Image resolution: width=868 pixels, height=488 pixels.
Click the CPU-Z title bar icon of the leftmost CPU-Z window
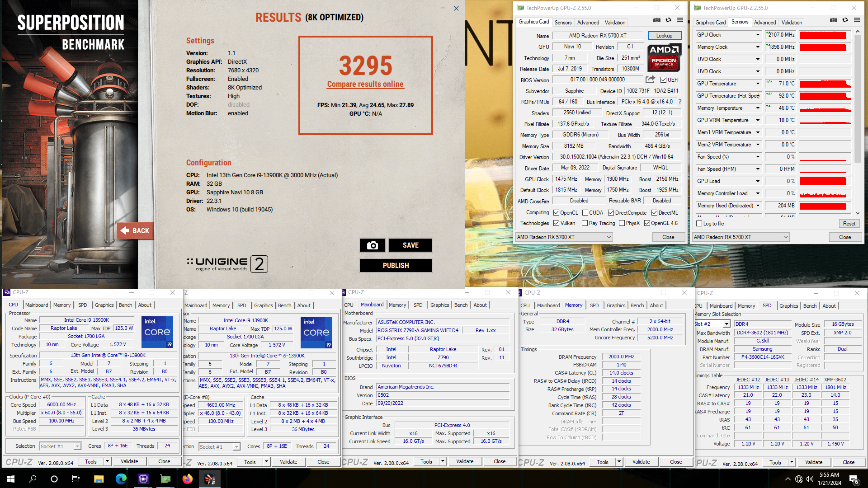(x=7, y=292)
